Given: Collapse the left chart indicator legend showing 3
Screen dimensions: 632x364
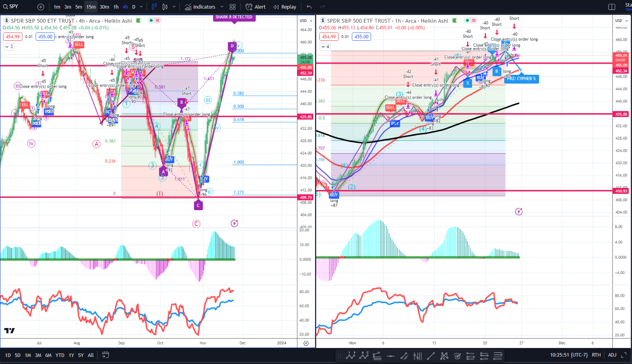Looking at the screenshot, I should 9,47.
